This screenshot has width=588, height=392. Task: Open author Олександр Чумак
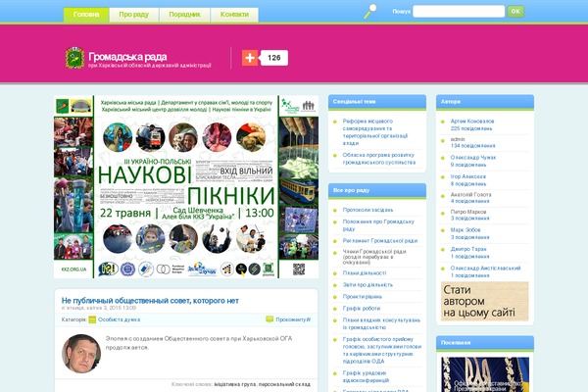coord(473,158)
